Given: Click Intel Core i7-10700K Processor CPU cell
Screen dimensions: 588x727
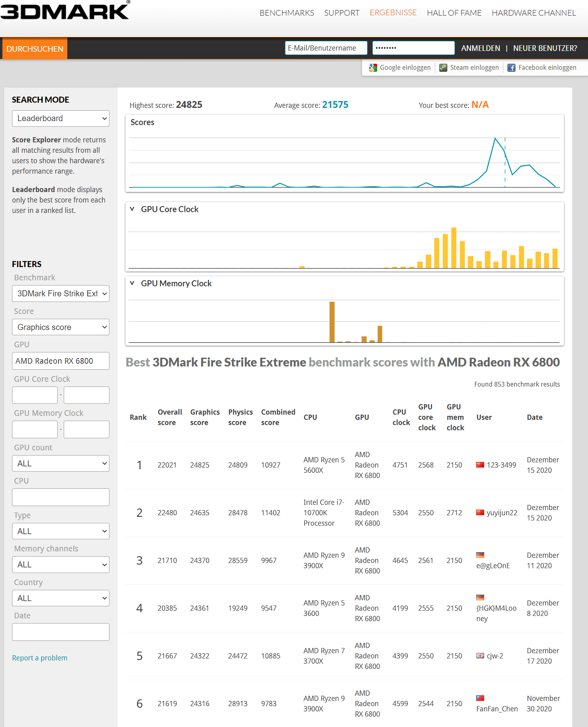Looking at the screenshot, I should [x=323, y=513].
